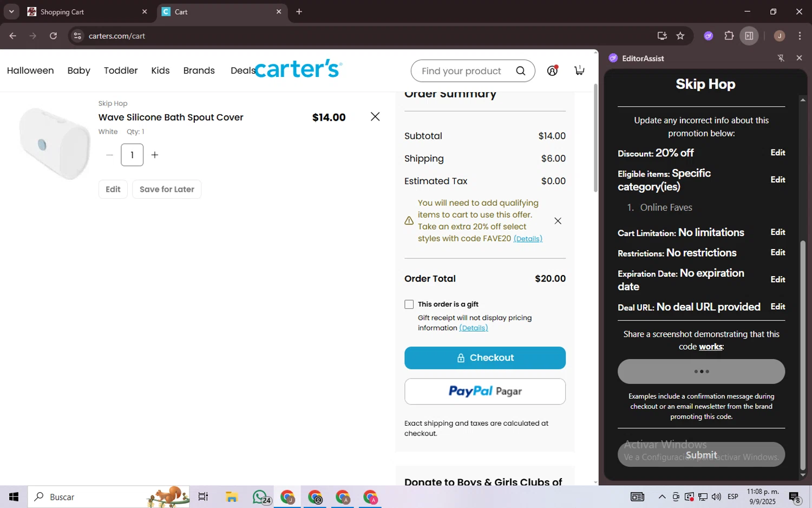
Task: Open the site information icon in address bar
Action: click(77, 36)
